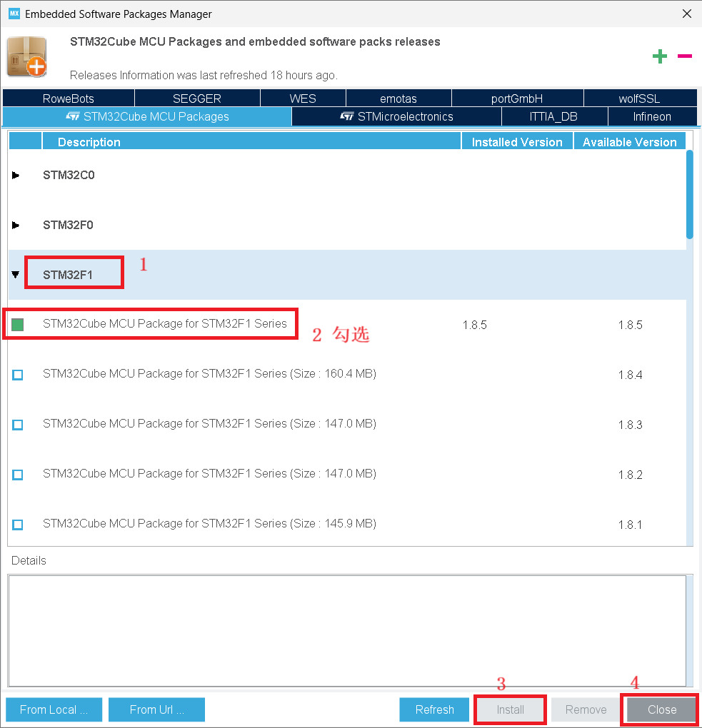This screenshot has width=702, height=728.
Task: Switch to the wolfSSL tab
Action: 639,98
